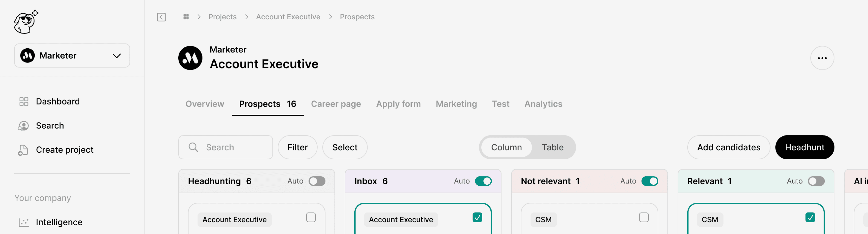
Task: Disable Auto switch for Not relevant column
Action: coord(650,181)
